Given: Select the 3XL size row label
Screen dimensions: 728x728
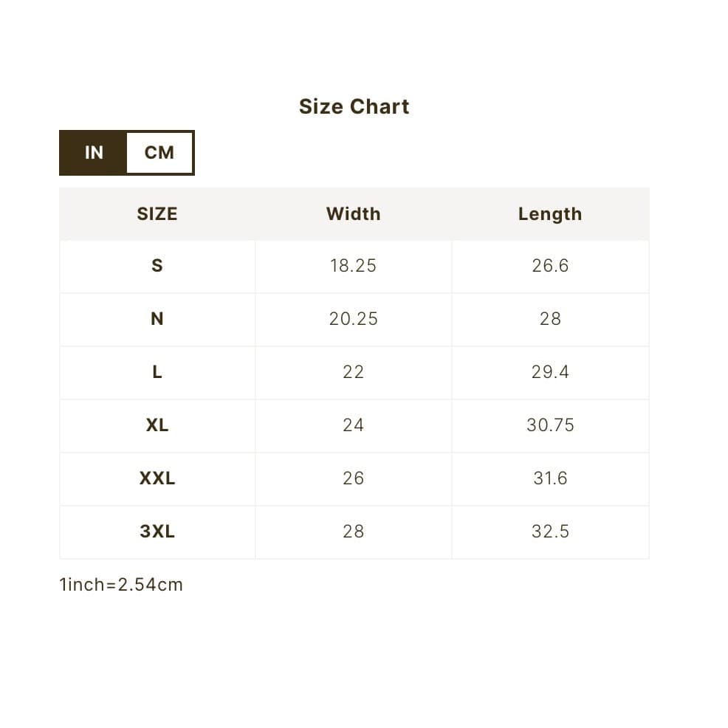Looking at the screenshot, I should pyautogui.click(x=157, y=532).
